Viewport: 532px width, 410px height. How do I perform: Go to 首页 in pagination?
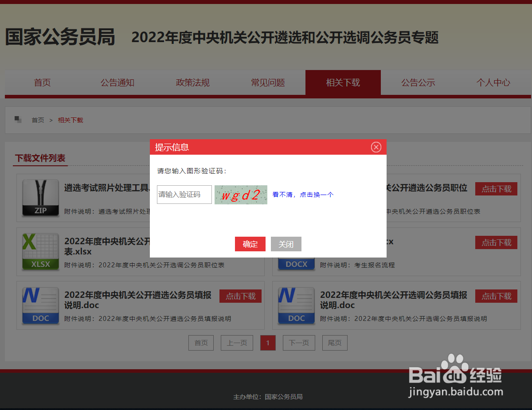coord(201,343)
